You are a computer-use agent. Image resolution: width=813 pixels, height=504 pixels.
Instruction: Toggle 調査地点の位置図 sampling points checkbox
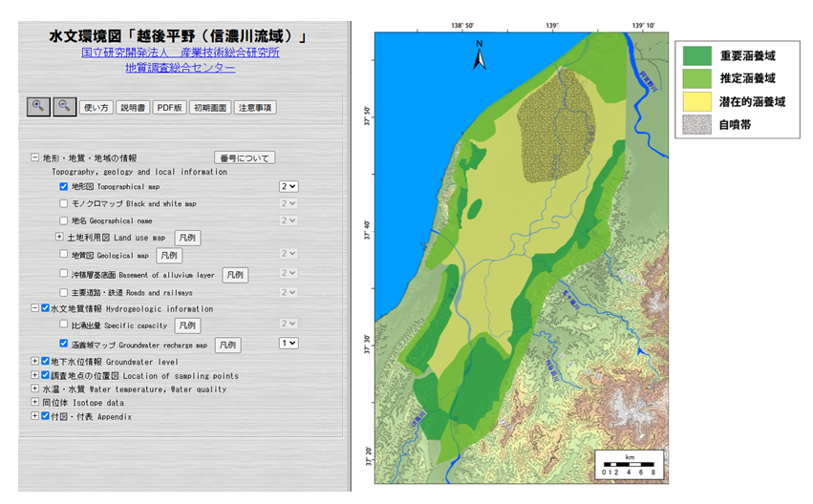[x=45, y=375]
